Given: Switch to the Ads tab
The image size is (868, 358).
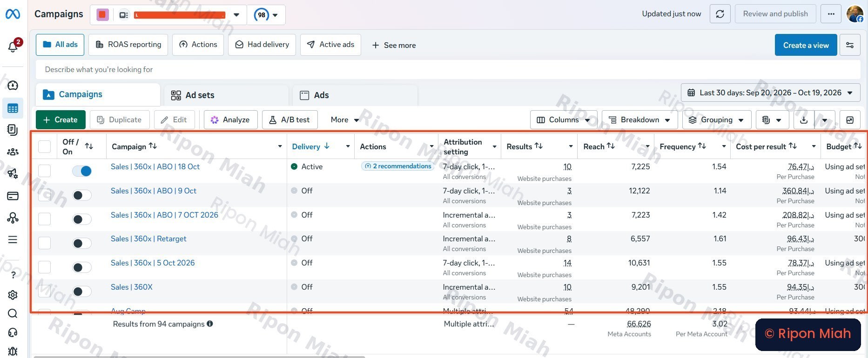Looking at the screenshot, I should coord(355,95).
